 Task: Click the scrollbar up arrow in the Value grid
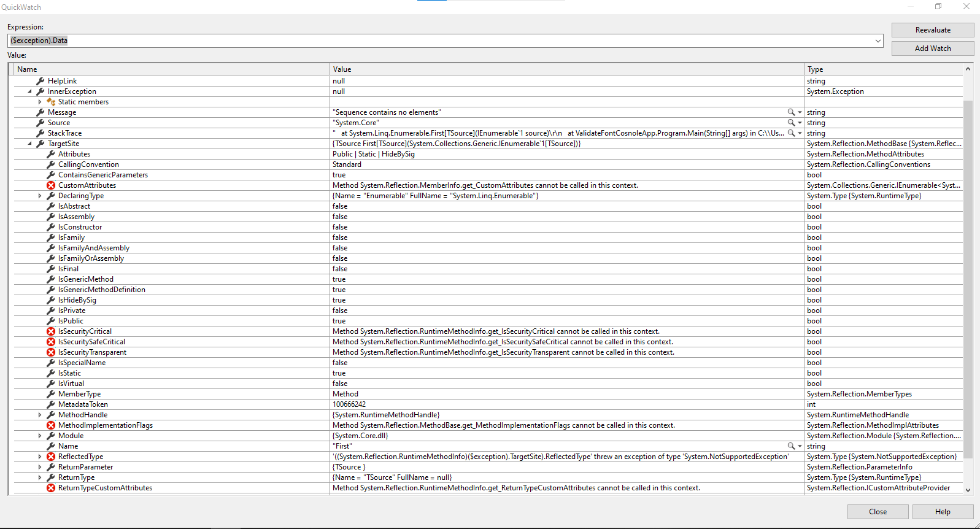(x=968, y=69)
